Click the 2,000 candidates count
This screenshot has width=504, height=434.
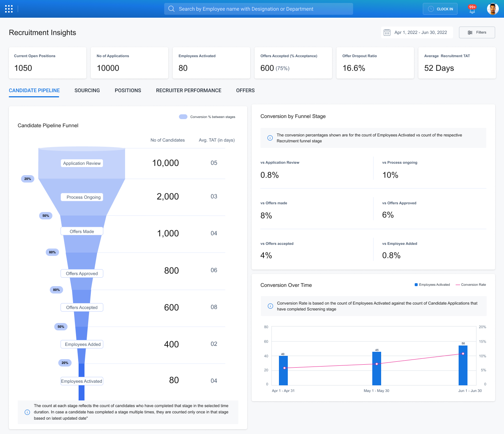pyautogui.click(x=168, y=197)
